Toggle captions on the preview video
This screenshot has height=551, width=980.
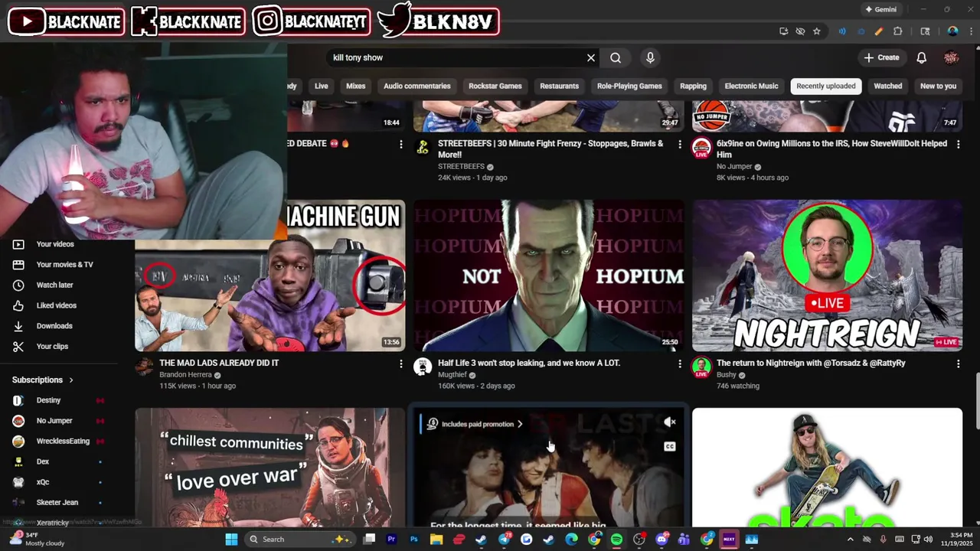pyautogui.click(x=670, y=446)
